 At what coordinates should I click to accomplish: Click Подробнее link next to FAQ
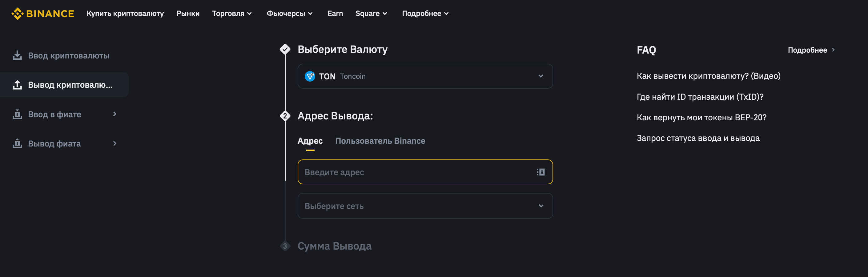click(x=811, y=50)
